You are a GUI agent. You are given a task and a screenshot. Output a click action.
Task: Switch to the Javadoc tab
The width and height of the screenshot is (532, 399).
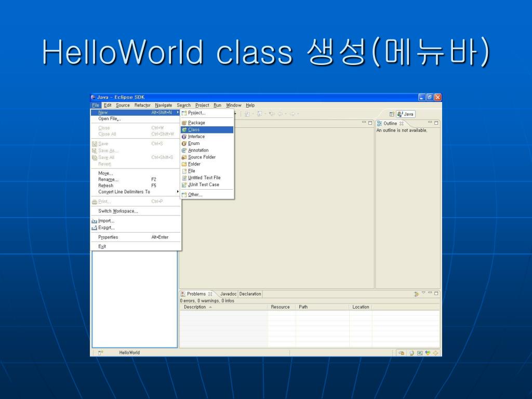228,294
